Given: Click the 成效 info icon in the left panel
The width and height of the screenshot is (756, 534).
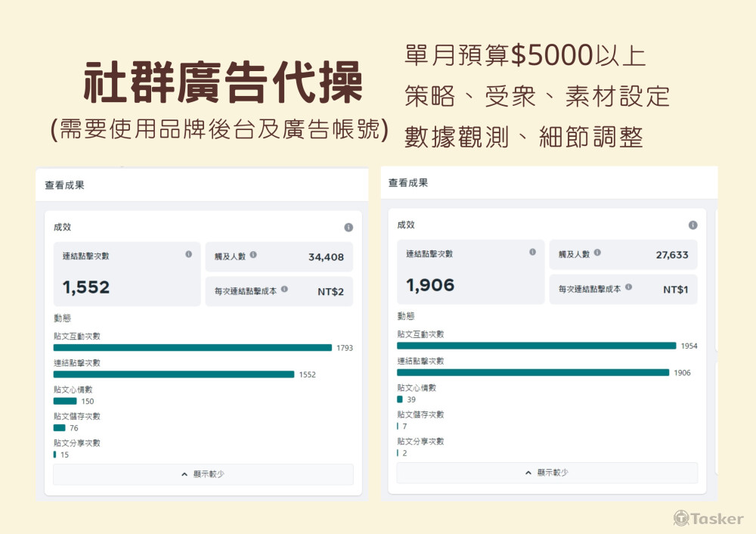Looking at the screenshot, I should point(349,227).
